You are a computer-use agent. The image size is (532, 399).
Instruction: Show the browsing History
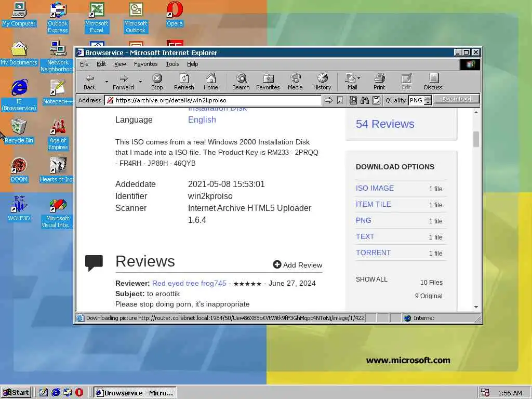pyautogui.click(x=322, y=82)
